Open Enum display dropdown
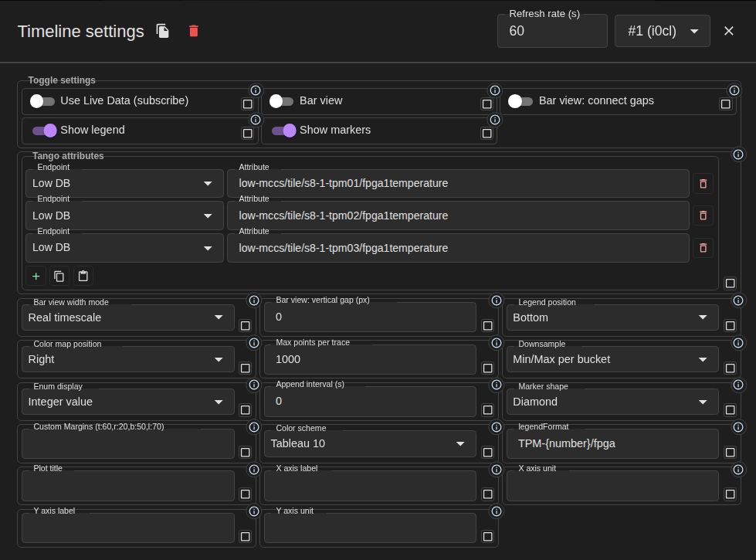This screenshot has height=560, width=756. tap(127, 402)
